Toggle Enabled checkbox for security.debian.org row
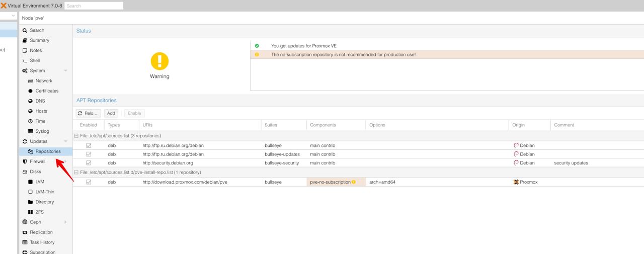 pos(89,163)
